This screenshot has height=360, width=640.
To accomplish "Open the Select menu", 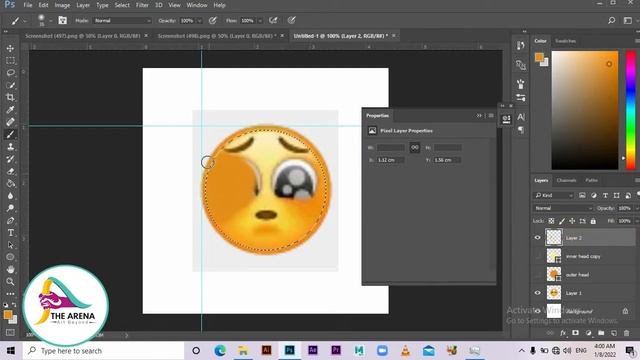I will click(122, 5).
